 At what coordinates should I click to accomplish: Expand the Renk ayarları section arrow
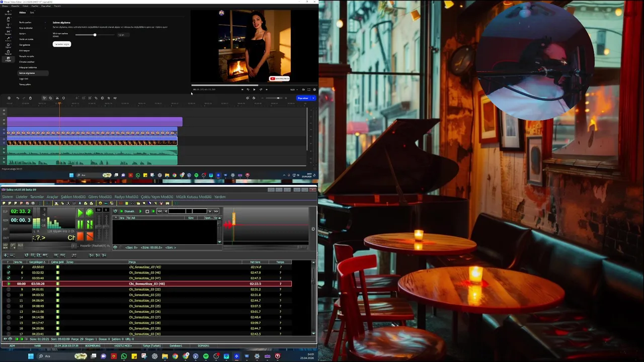[x=45, y=23]
